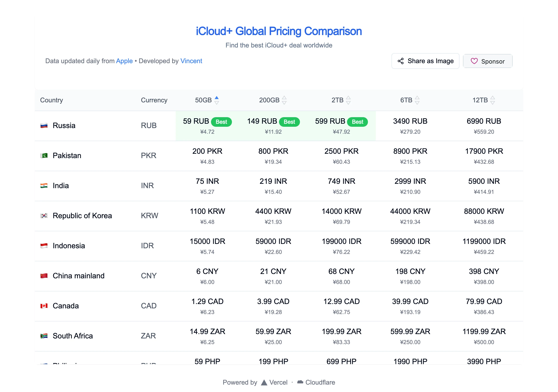Click the 50GB column header

click(x=207, y=100)
